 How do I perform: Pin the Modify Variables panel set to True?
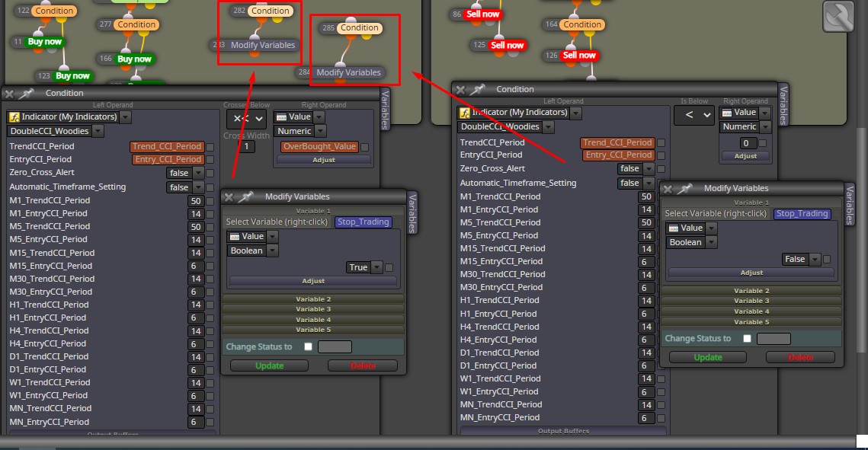[245, 196]
